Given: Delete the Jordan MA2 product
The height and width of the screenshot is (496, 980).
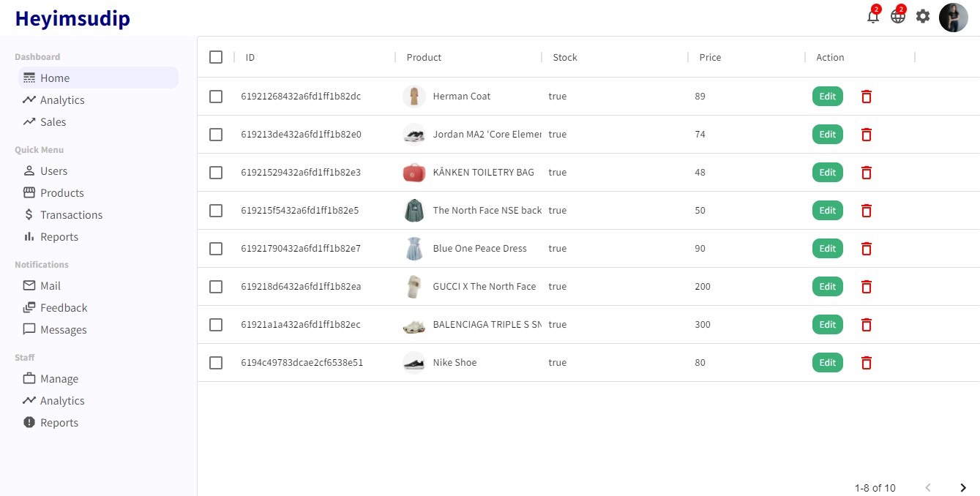Looking at the screenshot, I should point(867,135).
